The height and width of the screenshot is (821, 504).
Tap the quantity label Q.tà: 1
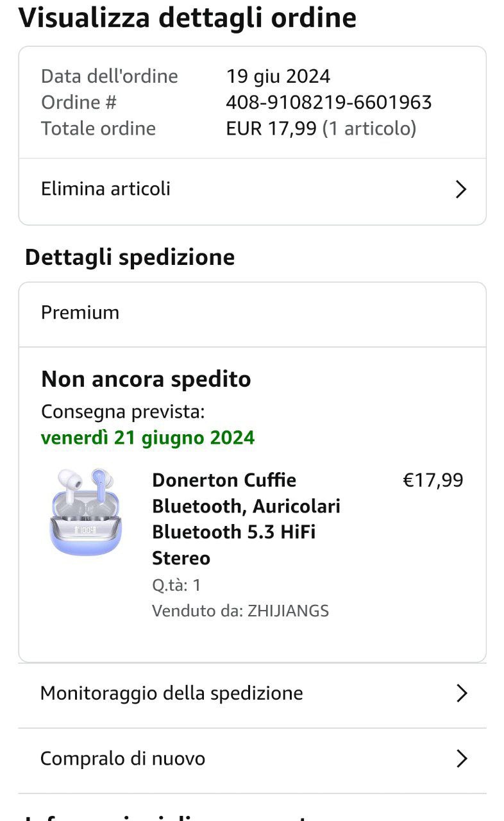point(176,585)
